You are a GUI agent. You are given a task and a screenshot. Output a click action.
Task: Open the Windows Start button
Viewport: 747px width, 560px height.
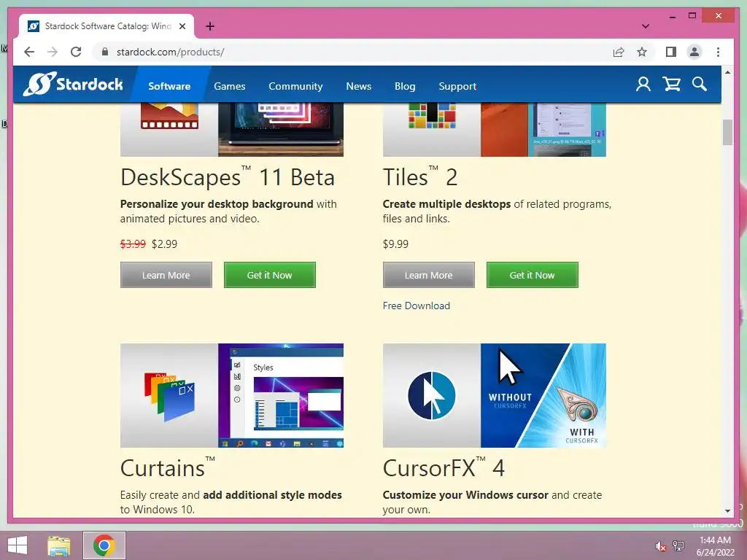tap(18, 545)
